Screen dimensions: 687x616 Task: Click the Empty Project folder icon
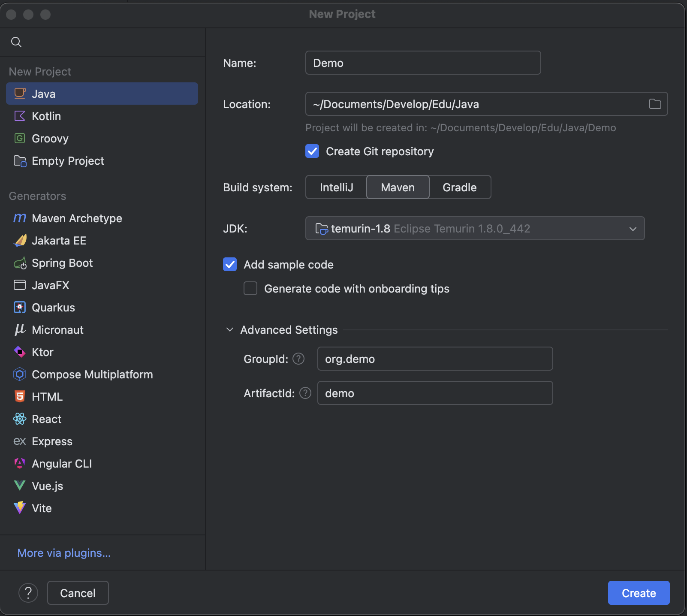[x=20, y=161]
